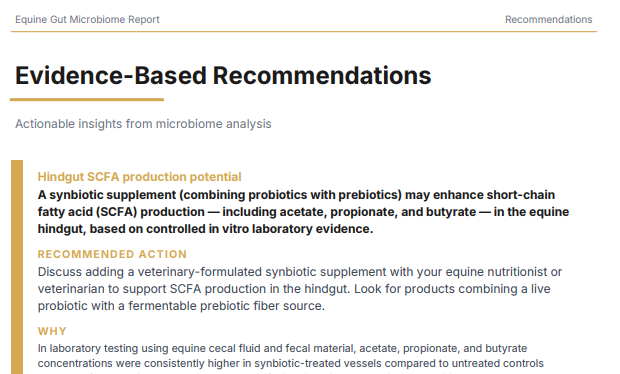Select the Actionable insights from microbiome analysis subtitle
Viewport: 620px width, 374px height.
[x=143, y=124]
